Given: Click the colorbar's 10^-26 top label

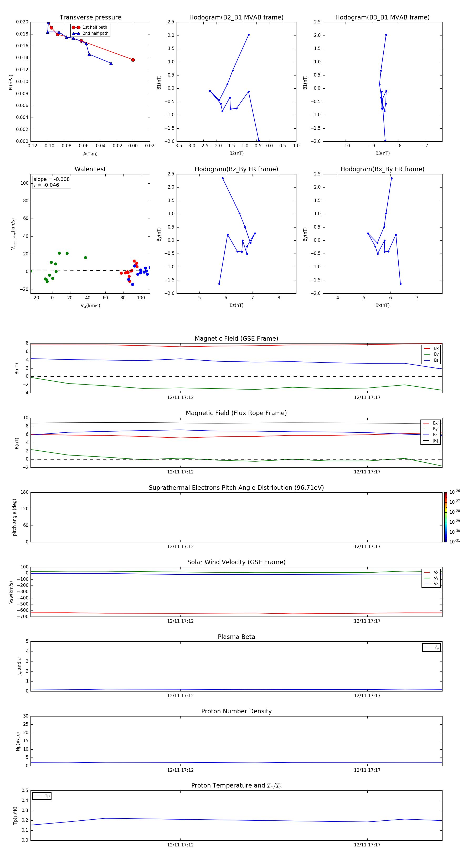Looking at the screenshot, I should coord(455,492).
